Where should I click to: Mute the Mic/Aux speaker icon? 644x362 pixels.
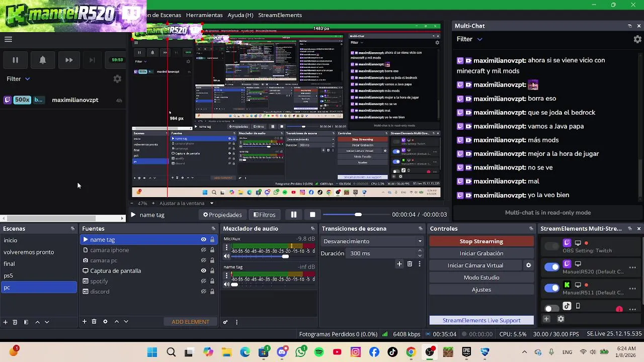(x=226, y=256)
